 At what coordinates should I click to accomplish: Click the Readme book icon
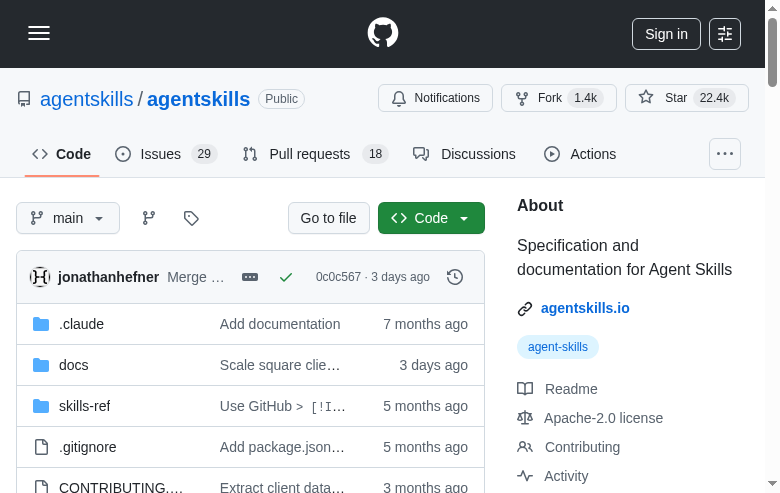tap(525, 389)
